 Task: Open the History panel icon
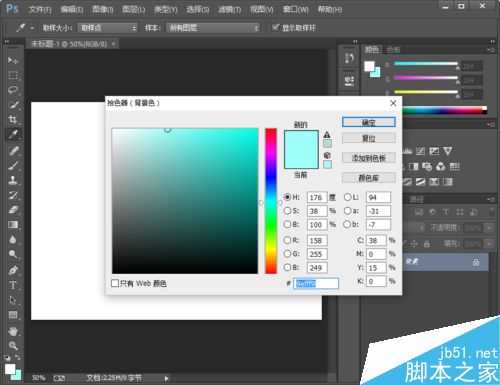[349, 58]
